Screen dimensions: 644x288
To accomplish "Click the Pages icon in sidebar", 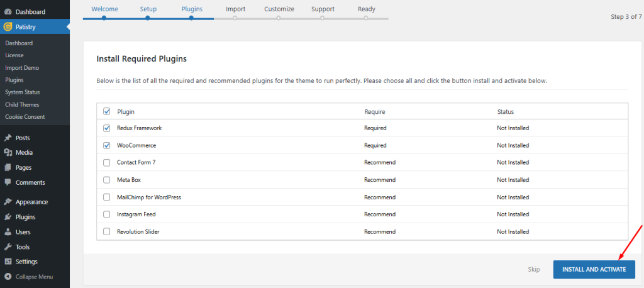I will coord(8,168).
